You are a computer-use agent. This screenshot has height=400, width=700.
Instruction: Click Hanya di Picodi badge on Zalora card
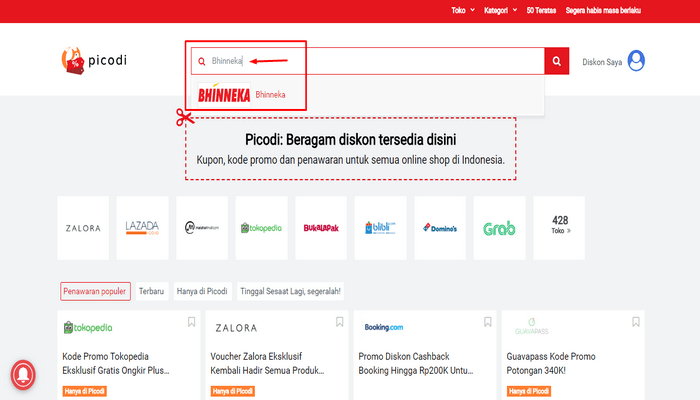(233, 391)
